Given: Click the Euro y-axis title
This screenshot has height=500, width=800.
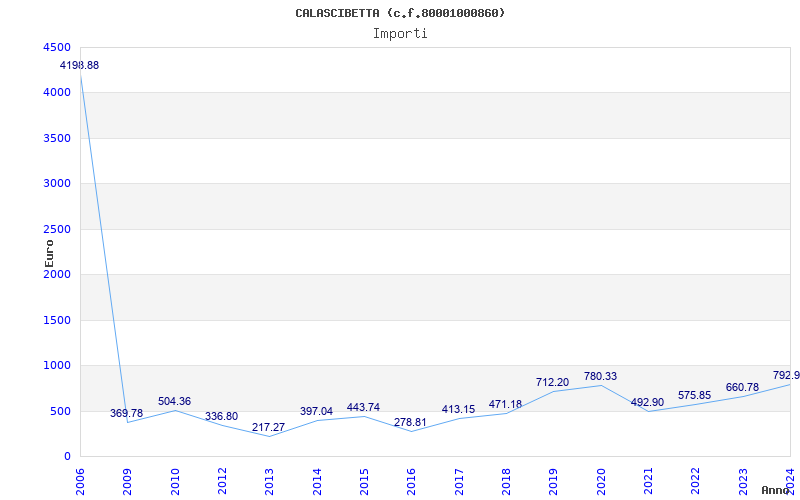Looking at the screenshot, I should [x=49, y=254].
